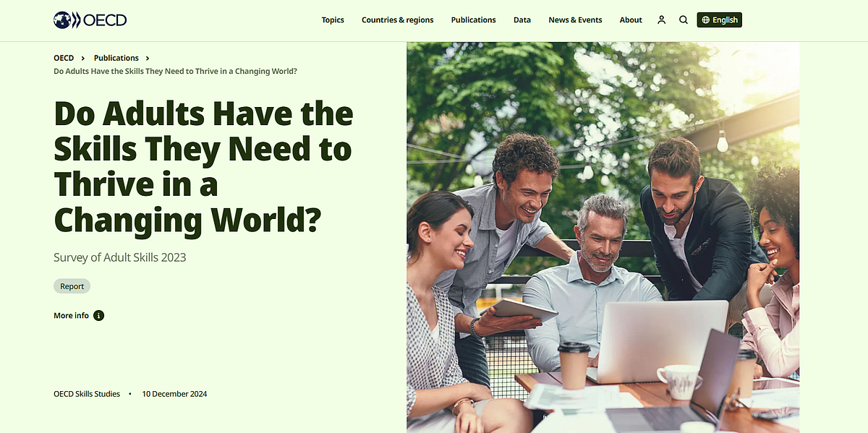Open the OECD Skills Studies series link
The width and height of the screenshot is (868, 433).
click(87, 394)
